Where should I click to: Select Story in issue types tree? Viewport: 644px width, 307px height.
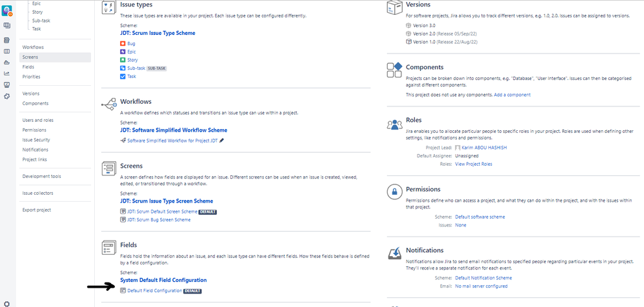click(x=37, y=12)
